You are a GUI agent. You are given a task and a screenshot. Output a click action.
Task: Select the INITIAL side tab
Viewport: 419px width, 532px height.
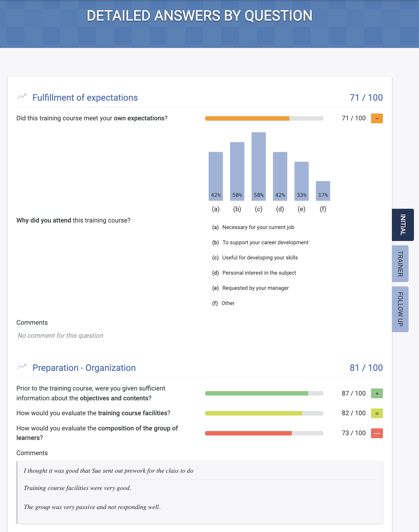403,225
